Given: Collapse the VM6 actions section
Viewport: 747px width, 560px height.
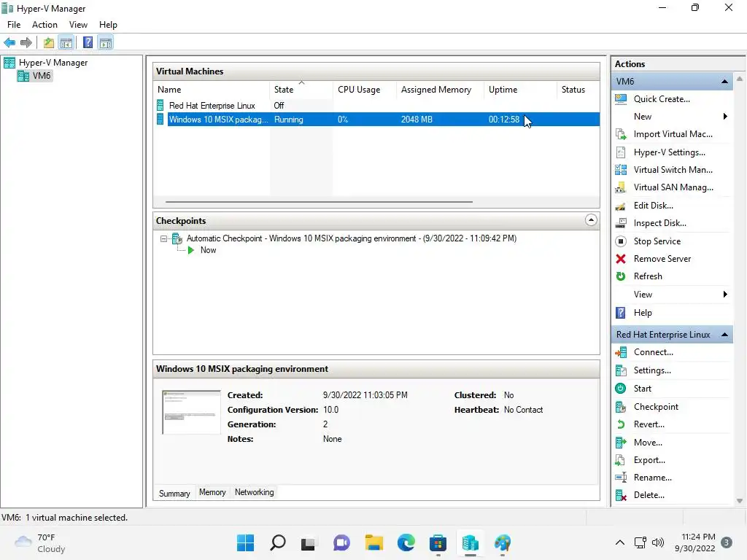Looking at the screenshot, I should 724,82.
